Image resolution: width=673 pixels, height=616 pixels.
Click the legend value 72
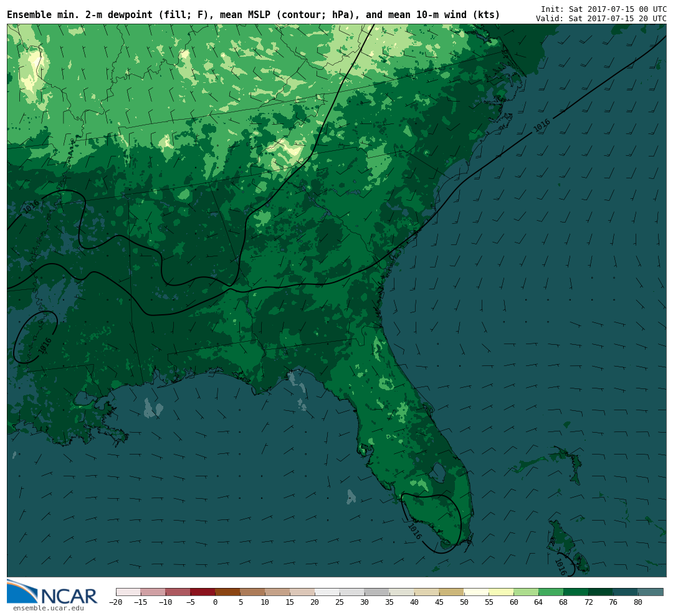pos(588,602)
